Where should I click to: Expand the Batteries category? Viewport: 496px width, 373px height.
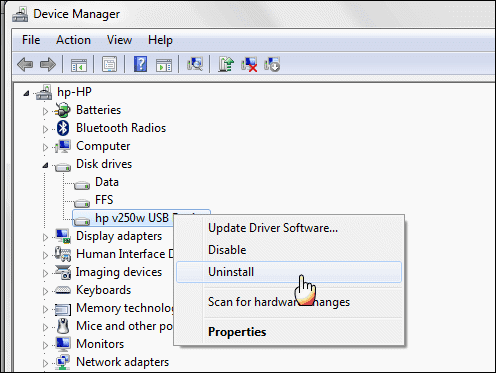tap(46, 111)
